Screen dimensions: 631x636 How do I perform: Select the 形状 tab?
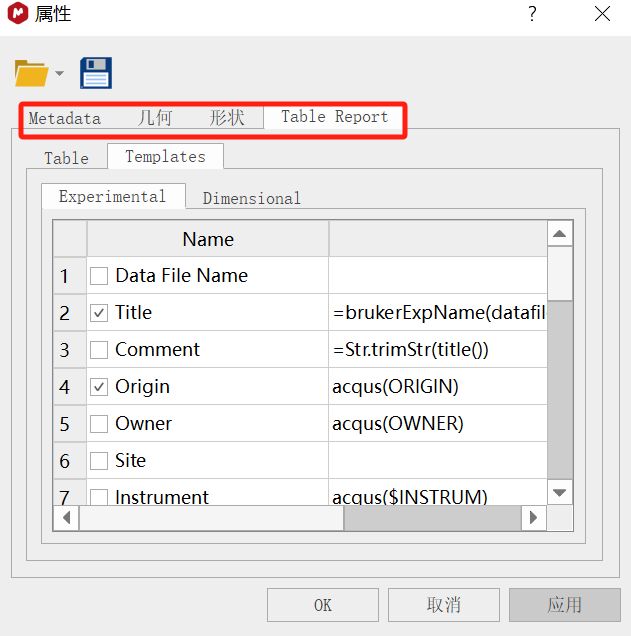coord(227,118)
